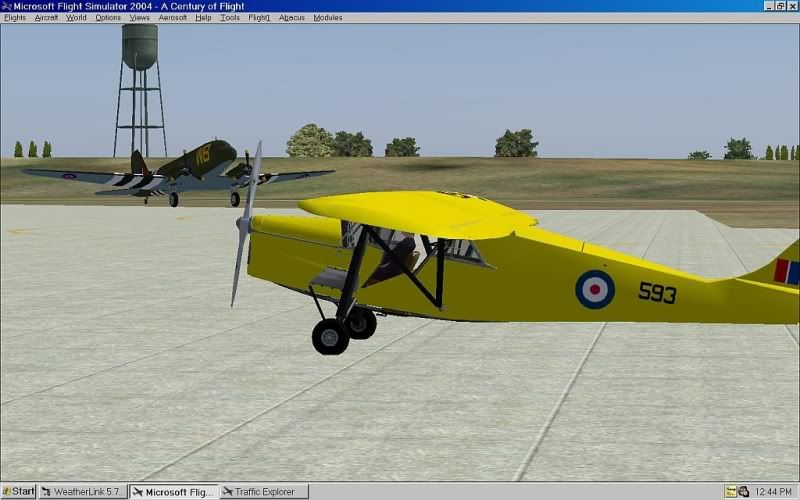800x500 pixels.
Task: Click the first system tray icon
Action: (x=731, y=491)
